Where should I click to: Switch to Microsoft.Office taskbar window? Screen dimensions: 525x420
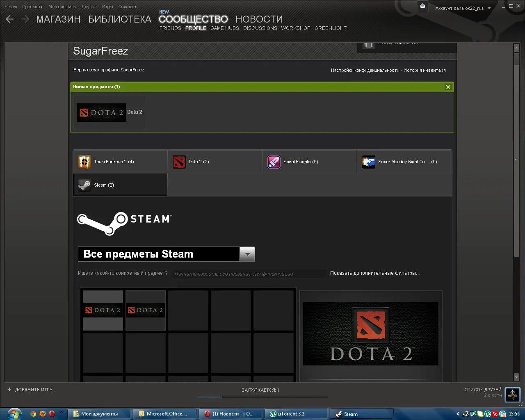point(164,414)
